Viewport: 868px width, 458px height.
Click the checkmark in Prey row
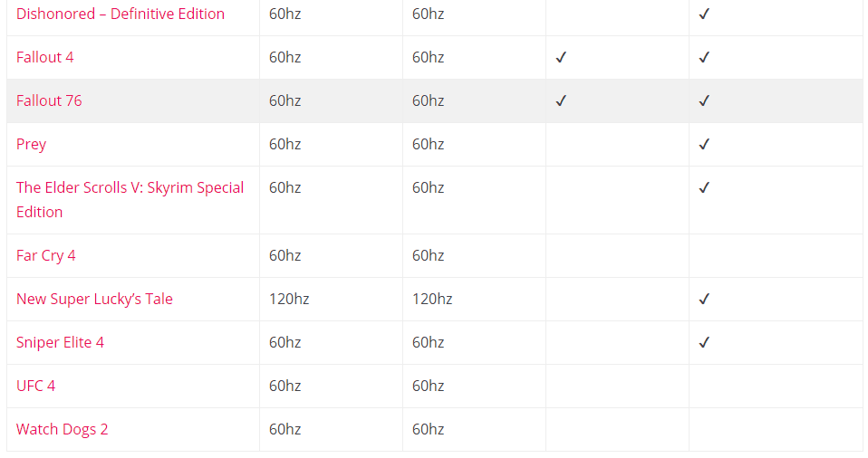click(x=704, y=145)
